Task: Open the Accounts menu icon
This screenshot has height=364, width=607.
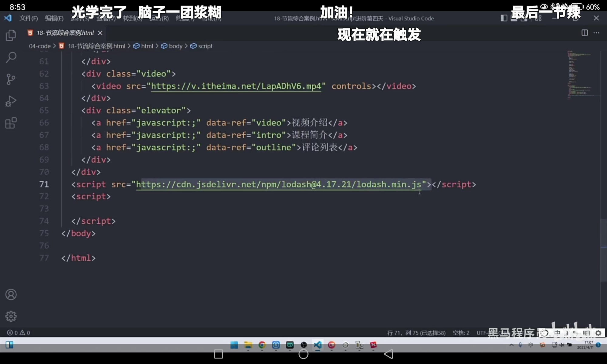Action: click(11, 295)
